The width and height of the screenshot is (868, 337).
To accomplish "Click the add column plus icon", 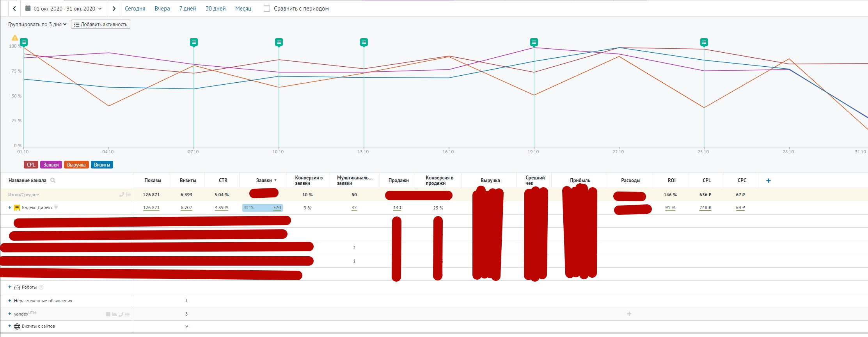I will [x=768, y=181].
